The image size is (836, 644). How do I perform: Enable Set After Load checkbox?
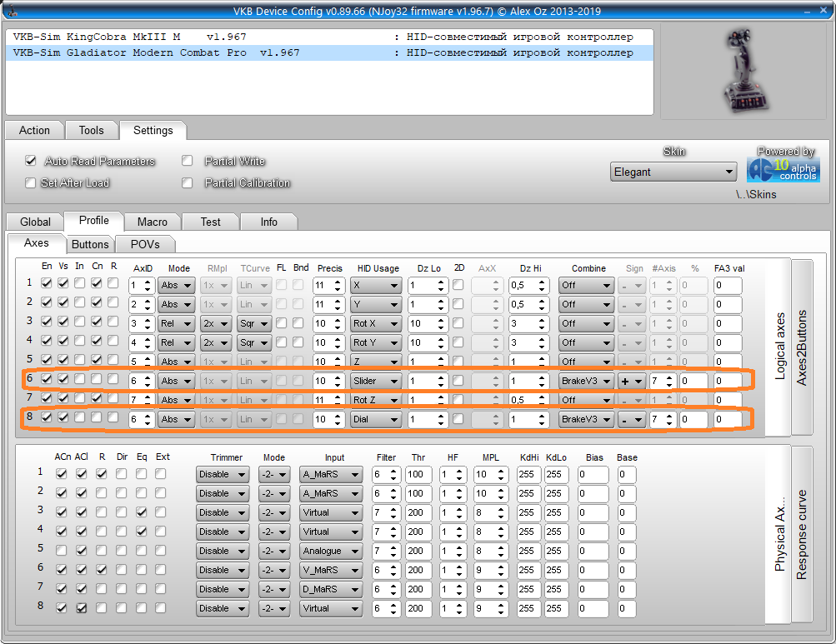[x=30, y=182]
